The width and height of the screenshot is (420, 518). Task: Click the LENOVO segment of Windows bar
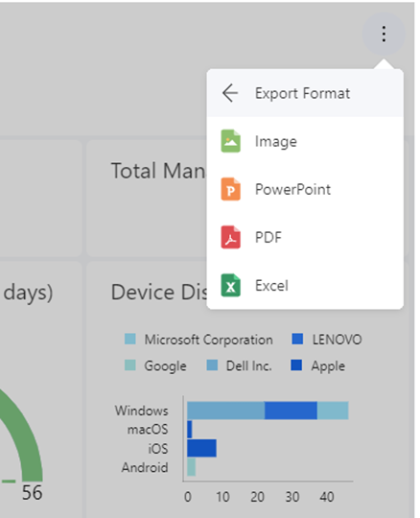[x=291, y=411]
